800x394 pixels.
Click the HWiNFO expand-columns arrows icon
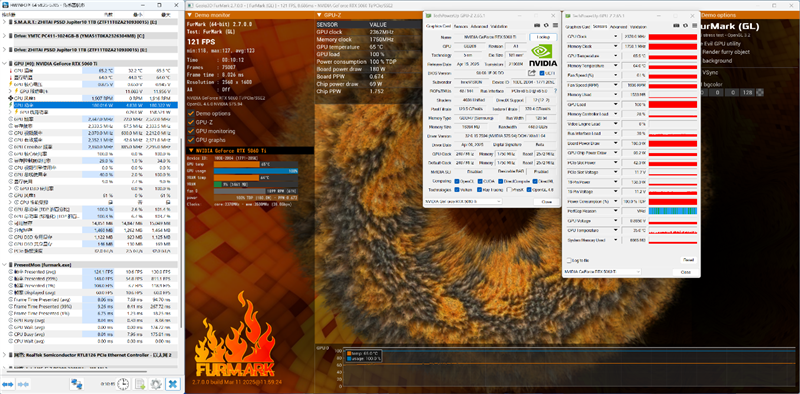click(8, 383)
